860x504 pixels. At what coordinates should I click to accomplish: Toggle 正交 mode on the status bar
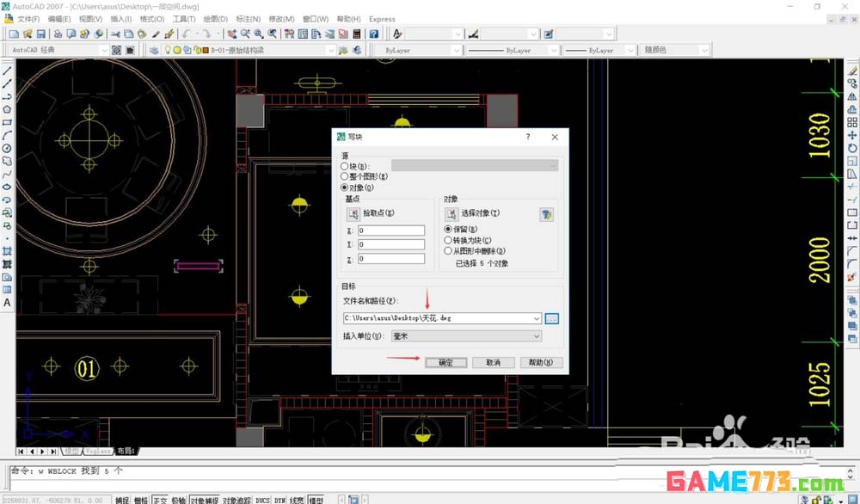pos(161,497)
